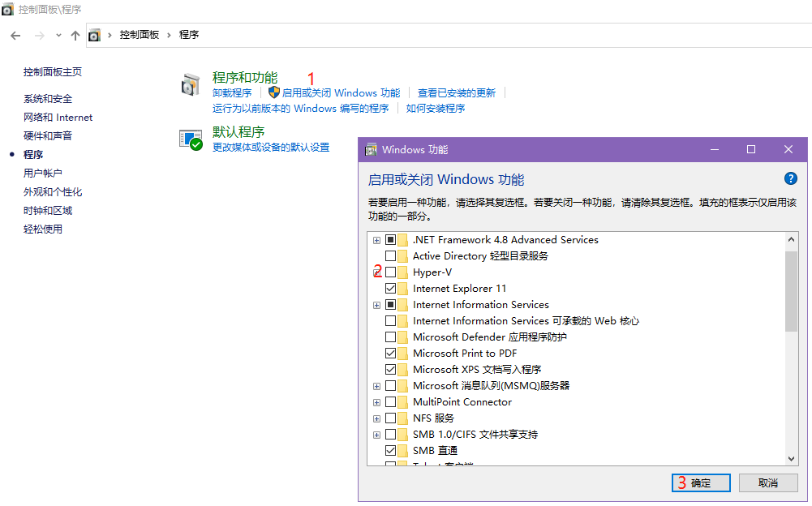The image size is (812, 506).
Task: Uncheck Microsoft Print to PDF
Action: (x=391, y=354)
